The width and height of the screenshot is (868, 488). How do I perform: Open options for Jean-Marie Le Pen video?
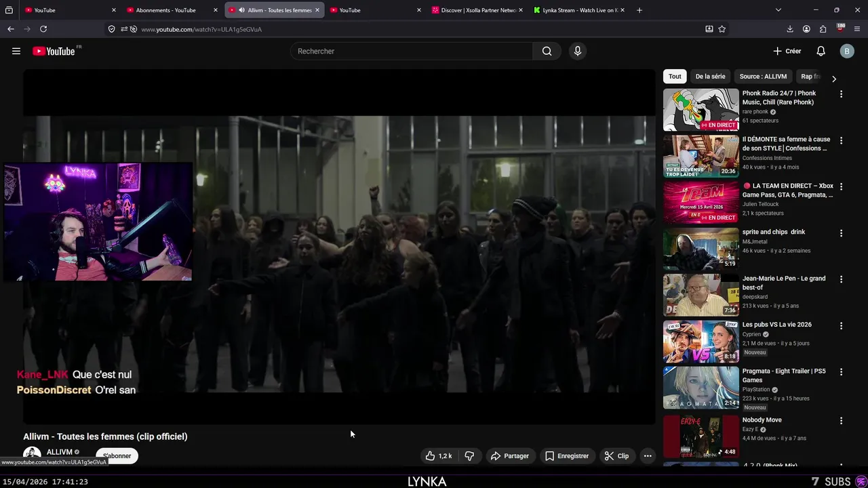coord(841,279)
